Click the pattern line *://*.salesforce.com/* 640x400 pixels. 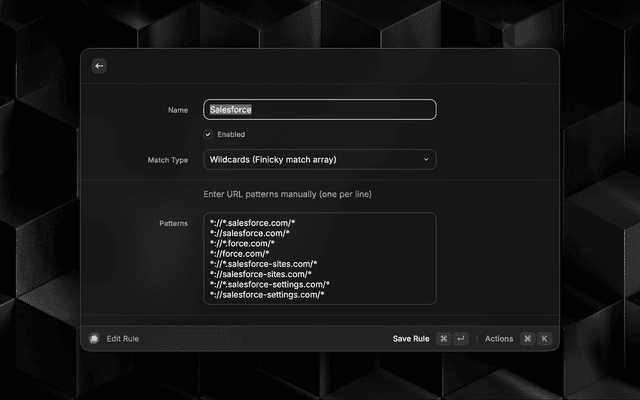click(252, 223)
